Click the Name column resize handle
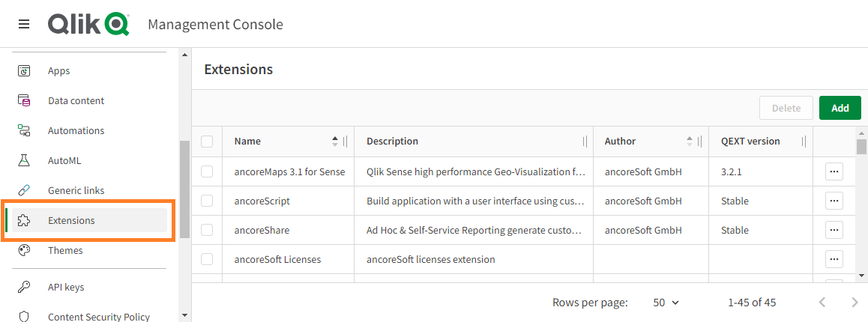Screen dimensions: 868x322 (x=346, y=142)
